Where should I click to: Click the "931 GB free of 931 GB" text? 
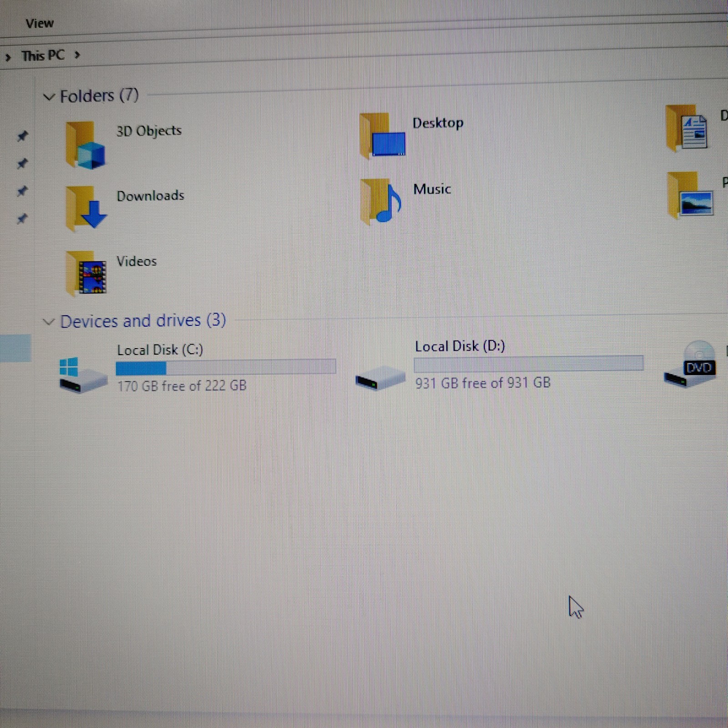click(x=483, y=383)
